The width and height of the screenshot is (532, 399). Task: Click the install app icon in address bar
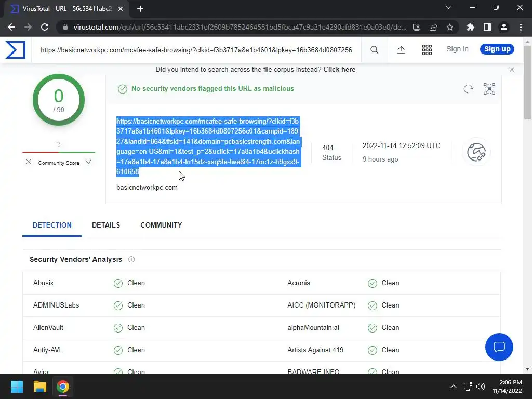(417, 27)
